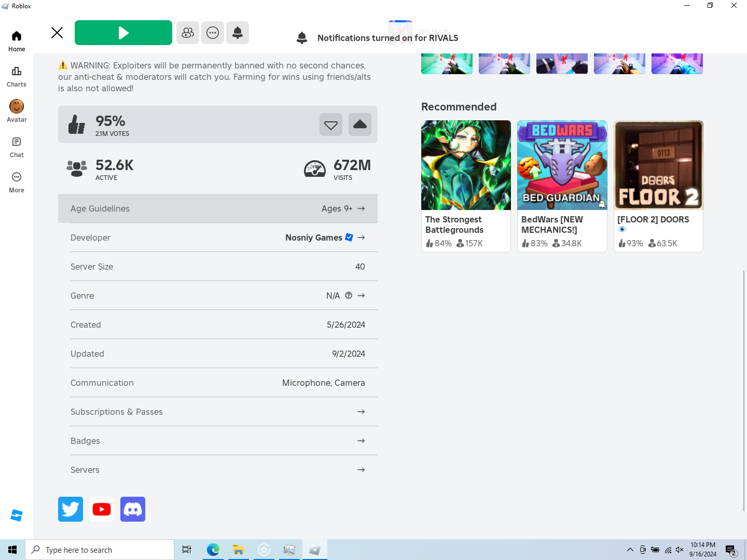
Task: Open Age Guidelines row
Action: click(218, 208)
